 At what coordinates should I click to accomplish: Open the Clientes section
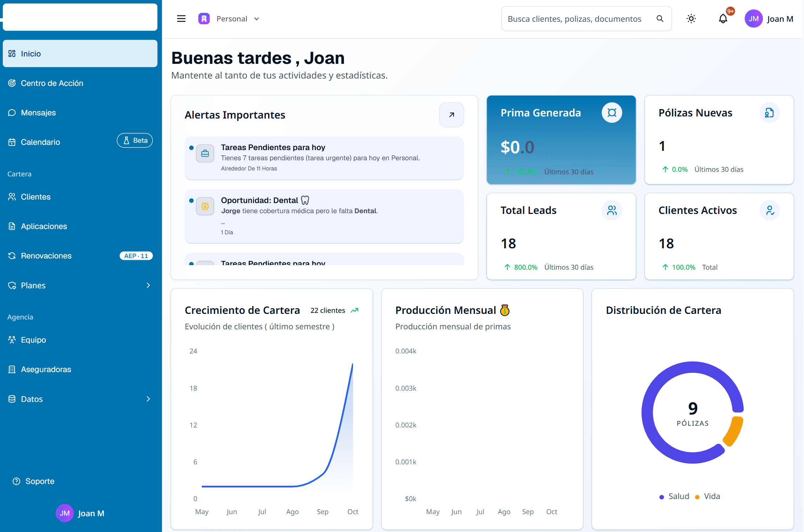(80, 197)
